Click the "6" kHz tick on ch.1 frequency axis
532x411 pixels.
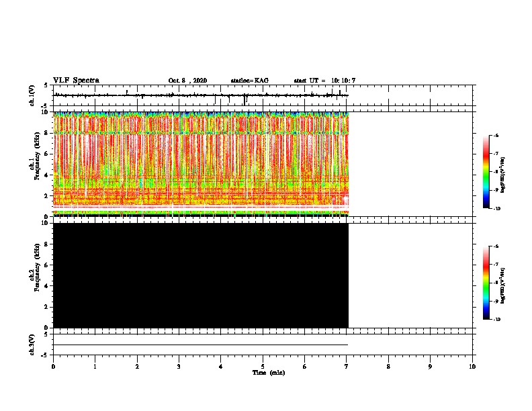(x=47, y=154)
